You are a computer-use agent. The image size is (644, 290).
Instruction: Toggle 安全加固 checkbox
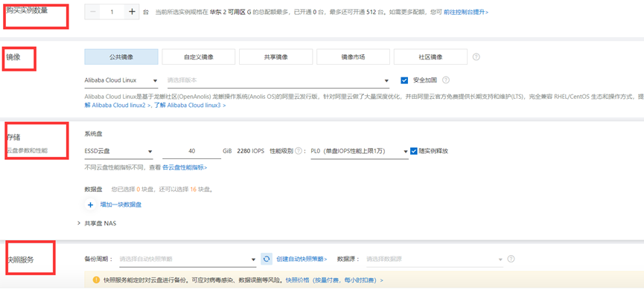[x=404, y=80]
